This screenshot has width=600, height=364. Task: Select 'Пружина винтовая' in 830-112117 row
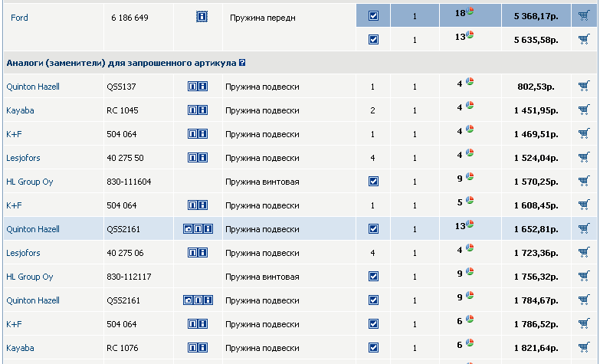262,277
